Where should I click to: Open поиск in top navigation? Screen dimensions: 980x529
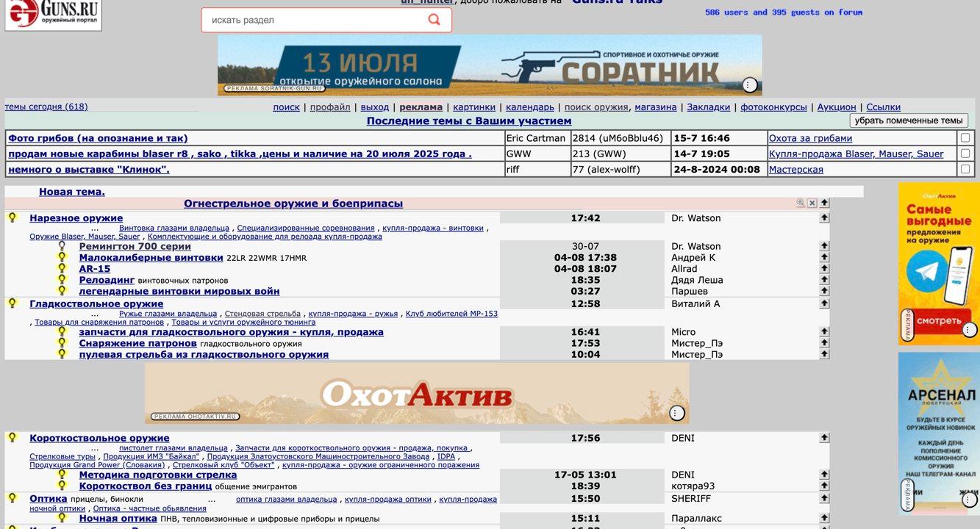[x=286, y=107]
